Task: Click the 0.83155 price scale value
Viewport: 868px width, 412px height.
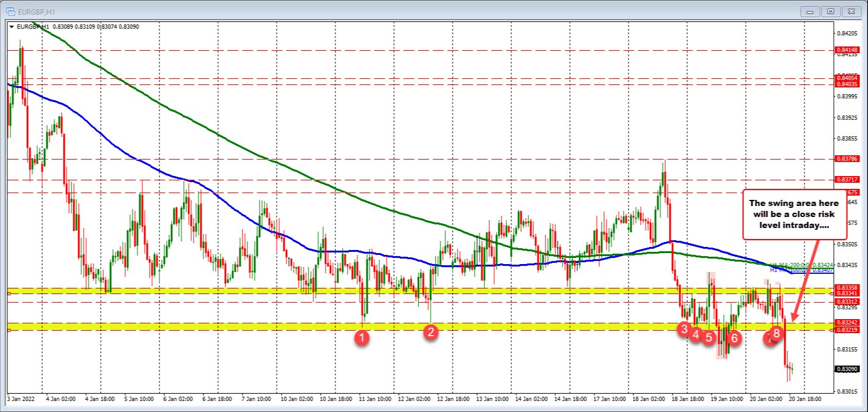Action: pyautogui.click(x=848, y=350)
